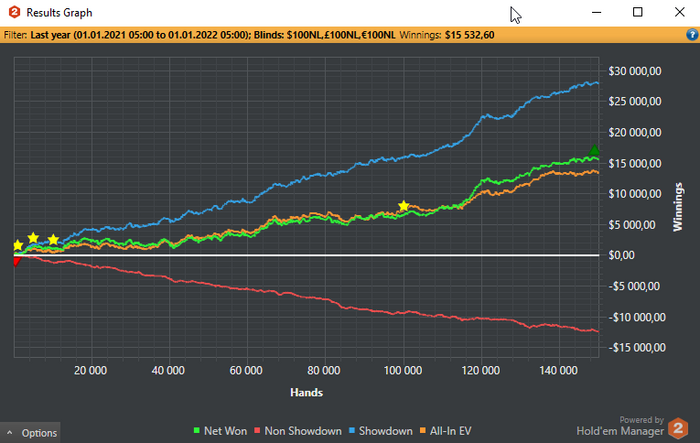Click the green Net Won legend swatch
The width and height of the screenshot is (700, 443).
pos(196,431)
